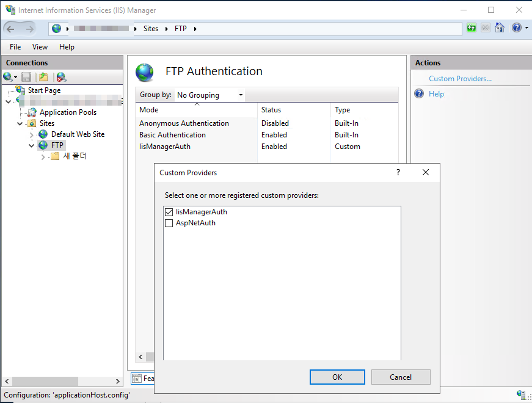
Task: Click FTP in the breadcrumb path
Action: [181, 29]
